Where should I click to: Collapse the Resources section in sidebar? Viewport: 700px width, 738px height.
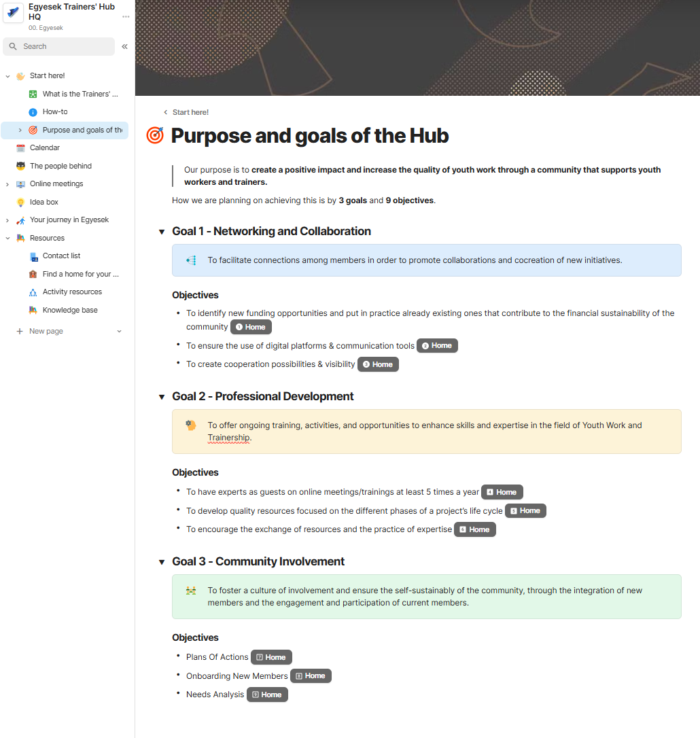pos(7,238)
